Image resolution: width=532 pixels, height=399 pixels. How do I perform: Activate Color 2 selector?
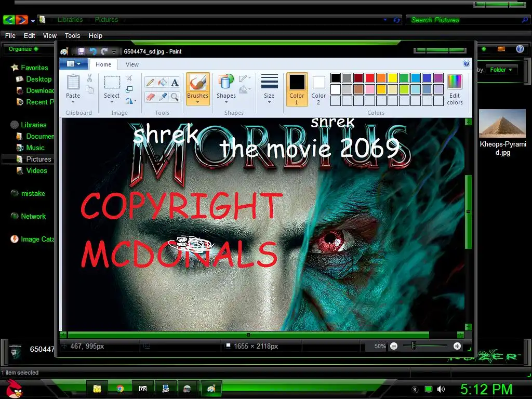click(318, 89)
